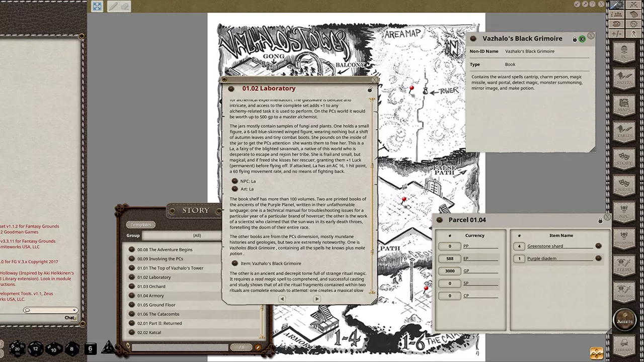The width and height of the screenshot is (644, 362).
Task: Go to next page in Laboratory window
Action: click(x=317, y=299)
